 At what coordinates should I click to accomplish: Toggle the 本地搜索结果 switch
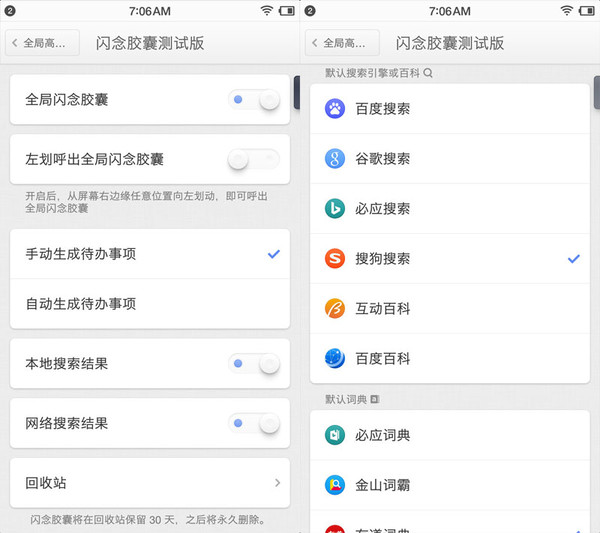(254, 363)
